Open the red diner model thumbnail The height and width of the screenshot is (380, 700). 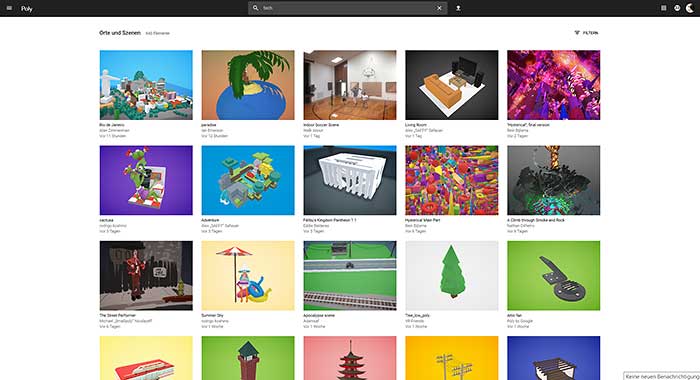(146, 358)
